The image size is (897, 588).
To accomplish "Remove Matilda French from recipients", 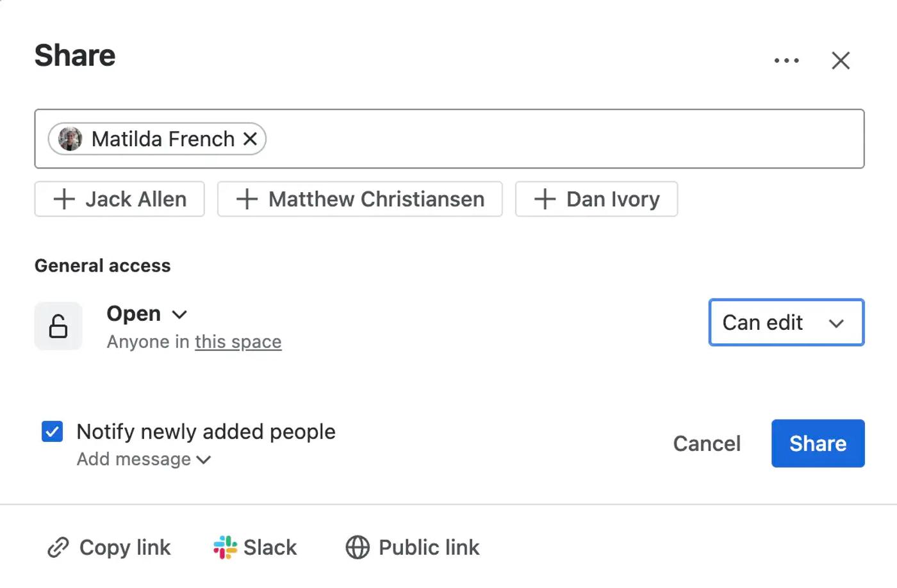I will [x=251, y=139].
